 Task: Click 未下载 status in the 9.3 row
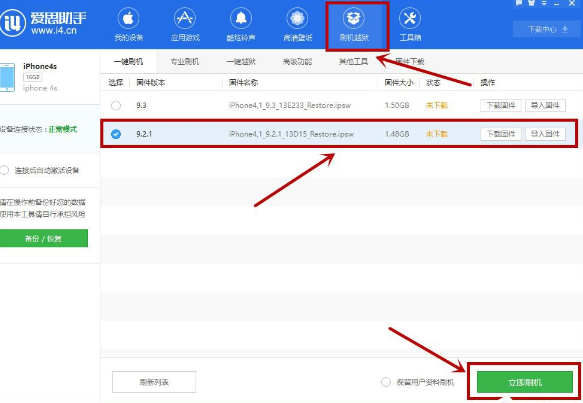(437, 106)
